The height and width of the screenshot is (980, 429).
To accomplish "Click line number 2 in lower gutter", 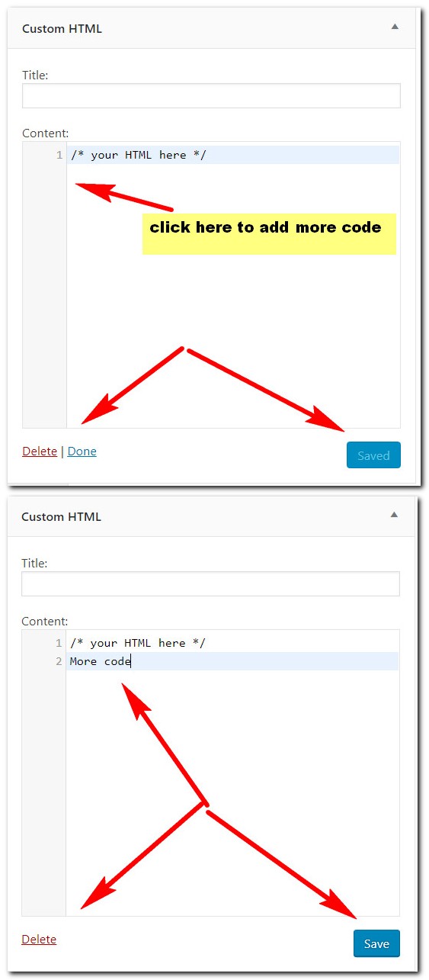I will tap(59, 661).
